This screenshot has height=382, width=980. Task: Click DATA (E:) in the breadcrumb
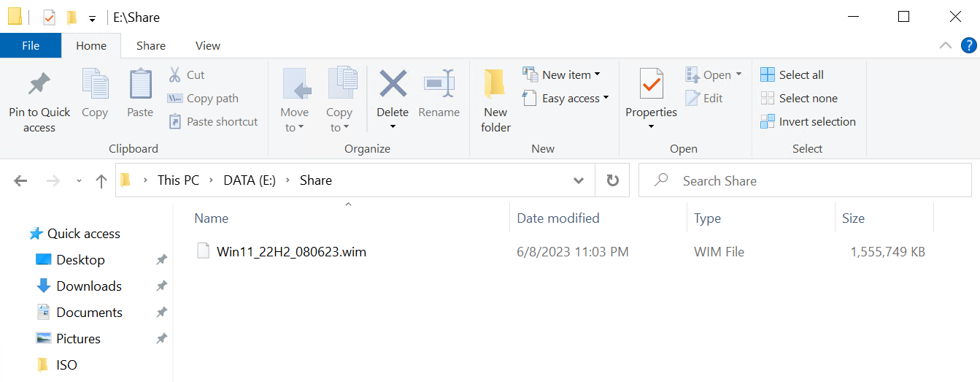click(x=250, y=180)
